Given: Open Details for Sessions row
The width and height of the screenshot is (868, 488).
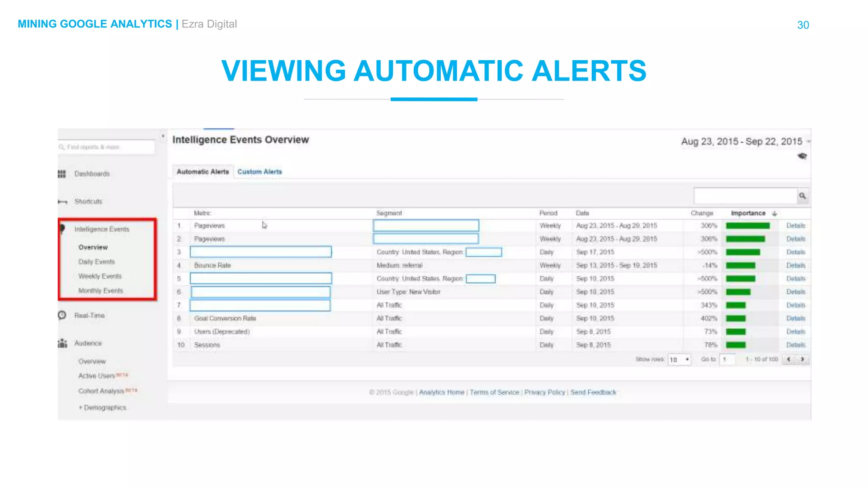Looking at the screenshot, I should point(796,345).
